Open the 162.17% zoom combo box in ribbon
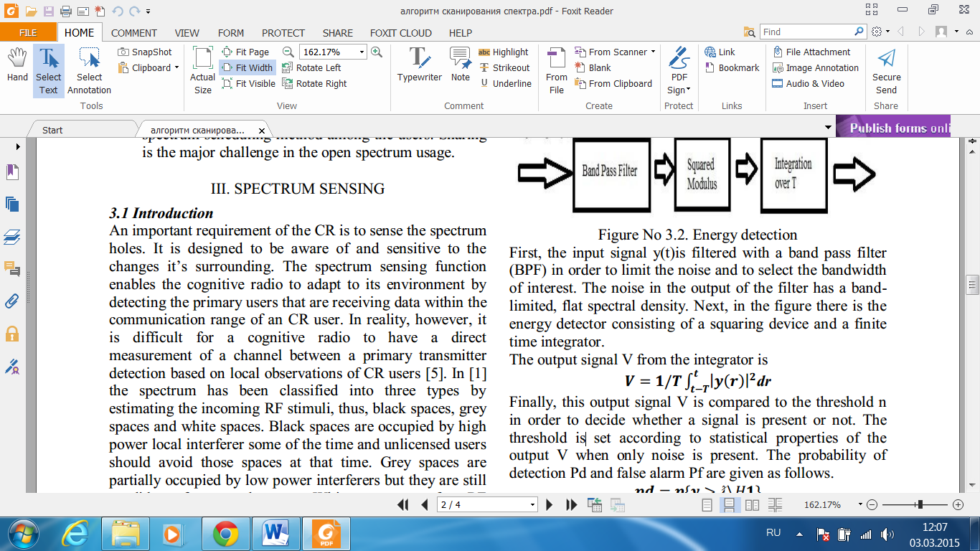Image resolution: width=980 pixels, height=551 pixels. [334, 52]
